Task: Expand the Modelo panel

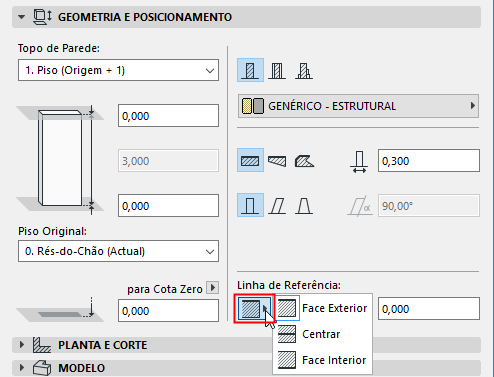Action: [x=22, y=368]
